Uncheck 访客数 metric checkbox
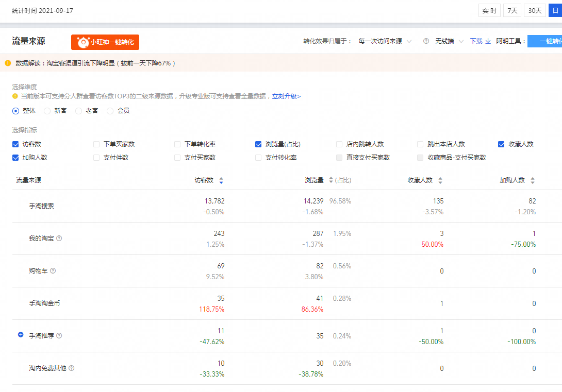 (x=15, y=144)
